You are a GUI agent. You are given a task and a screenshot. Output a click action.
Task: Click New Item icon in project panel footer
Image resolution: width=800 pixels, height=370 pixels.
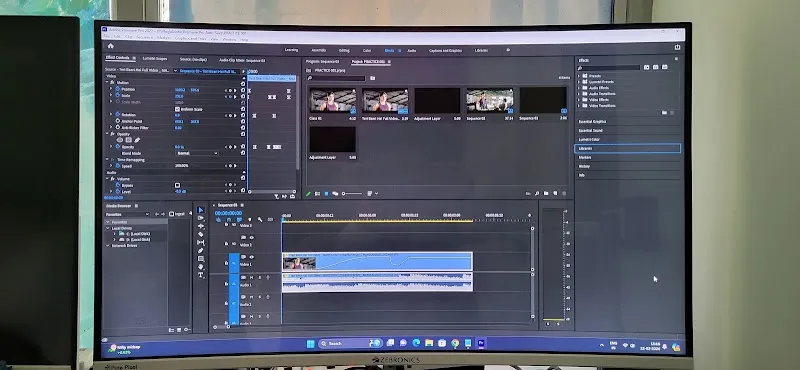click(x=555, y=193)
